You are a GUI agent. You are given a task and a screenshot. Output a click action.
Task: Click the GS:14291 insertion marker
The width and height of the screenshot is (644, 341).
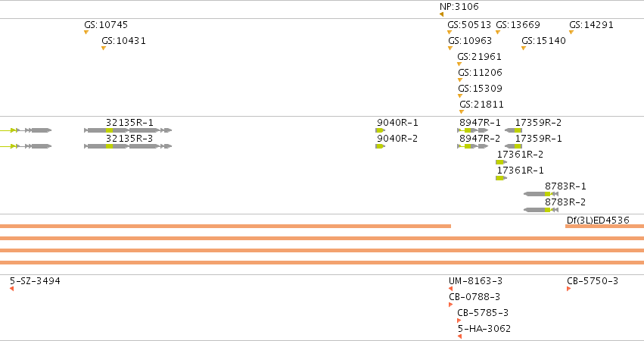coord(571,32)
